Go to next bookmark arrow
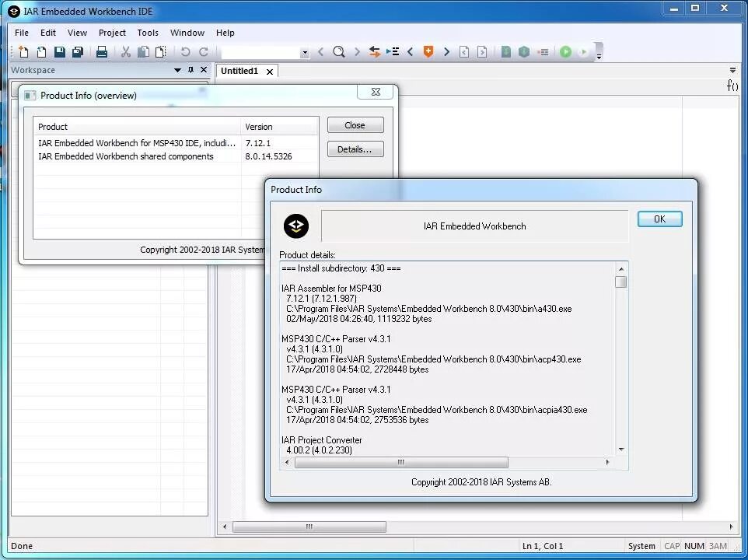Screen dimensions: 748x560 (446, 51)
